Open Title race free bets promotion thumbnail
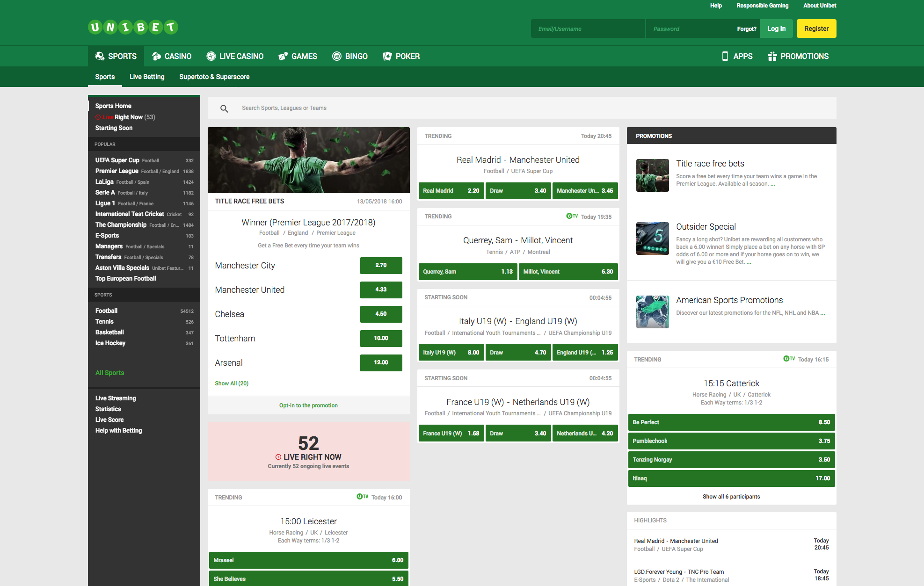This screenshot has width=924, height=586. pos(653,175)
